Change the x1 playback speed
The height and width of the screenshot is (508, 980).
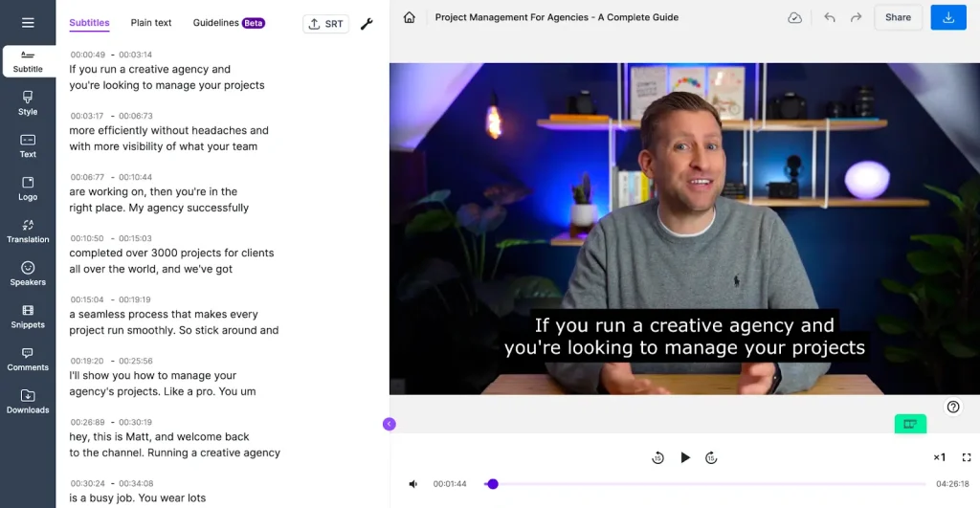click(939, 457)
